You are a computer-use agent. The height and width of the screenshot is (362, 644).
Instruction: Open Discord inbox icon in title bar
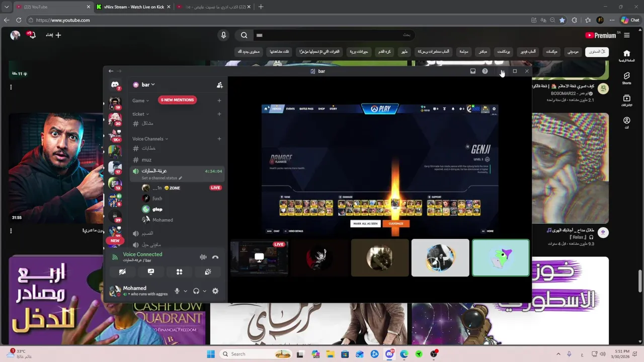(x=473, y=71)
